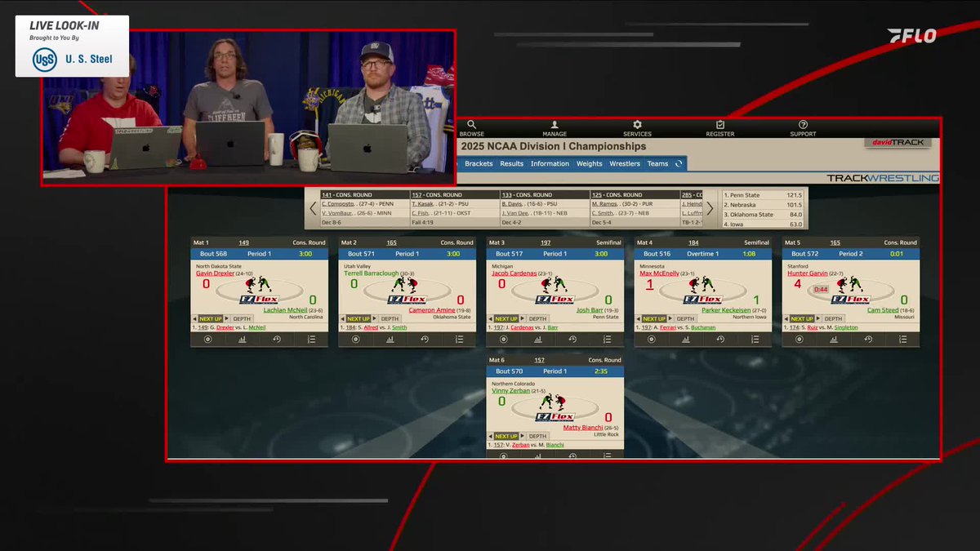Select the Depth button on Mat 5
The image size is (980, 551).
(x=833, y=319)
